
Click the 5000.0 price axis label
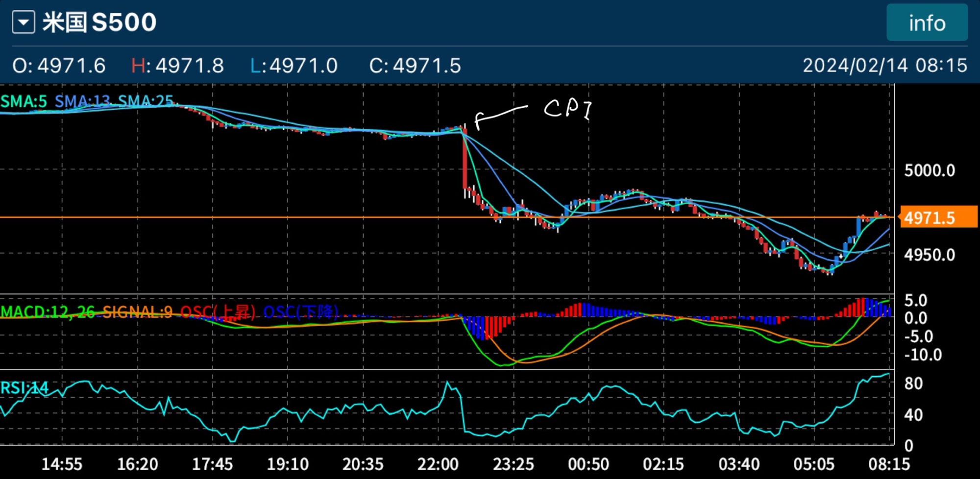point(929,170)
